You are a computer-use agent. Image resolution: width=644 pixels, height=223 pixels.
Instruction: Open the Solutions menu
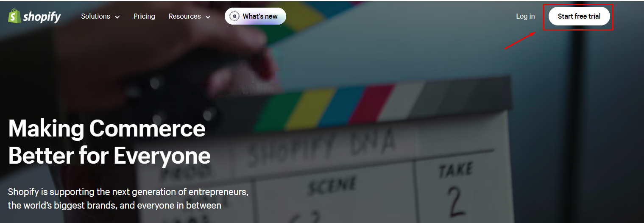click(x=100, y=16)
